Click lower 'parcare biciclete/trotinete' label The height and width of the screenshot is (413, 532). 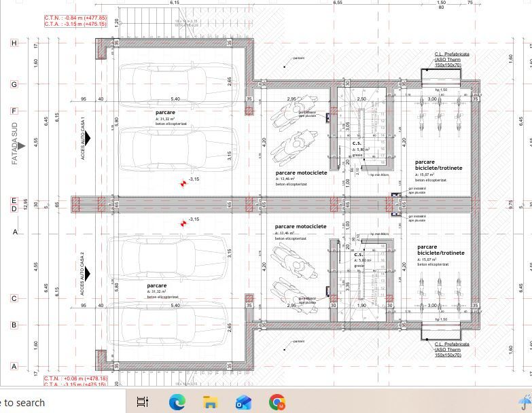(x=441, y=250)
